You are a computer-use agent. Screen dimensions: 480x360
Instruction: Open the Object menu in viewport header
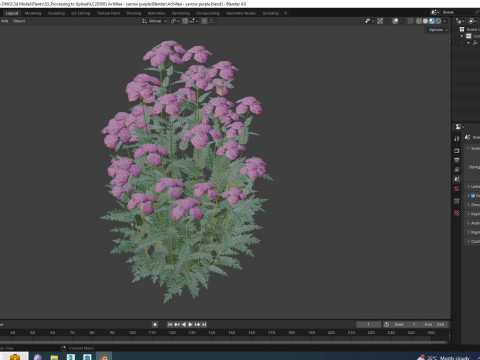point(19,21)
